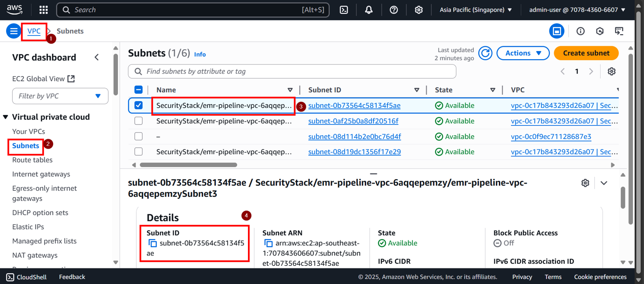Open the Actions dropdown
644x284 pixels.
click(x=523, y=53)
